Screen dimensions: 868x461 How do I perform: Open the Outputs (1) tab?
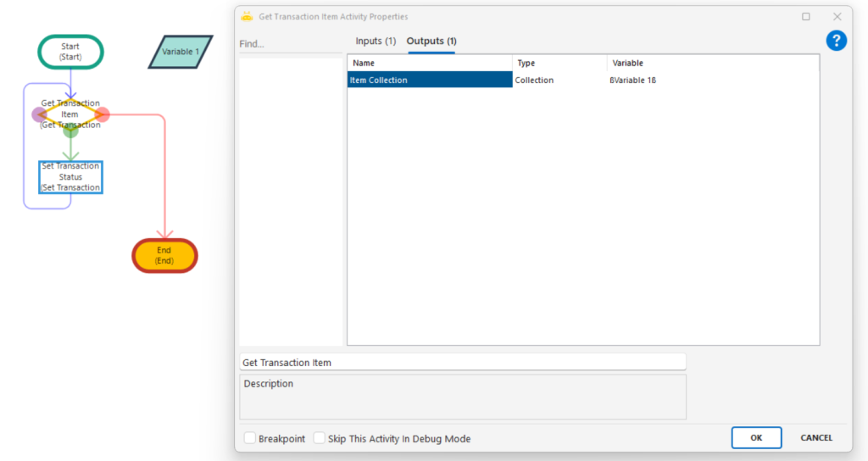(x=431, y=42)
